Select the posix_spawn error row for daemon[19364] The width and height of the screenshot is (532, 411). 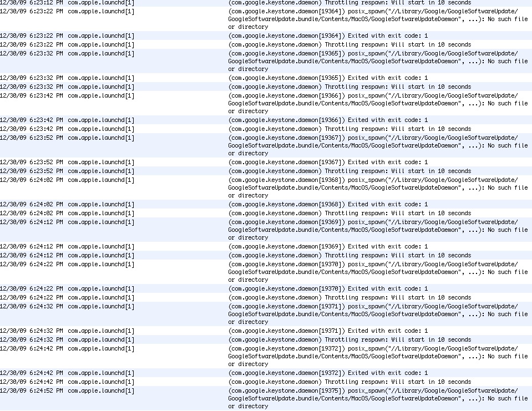coord(266,19)
